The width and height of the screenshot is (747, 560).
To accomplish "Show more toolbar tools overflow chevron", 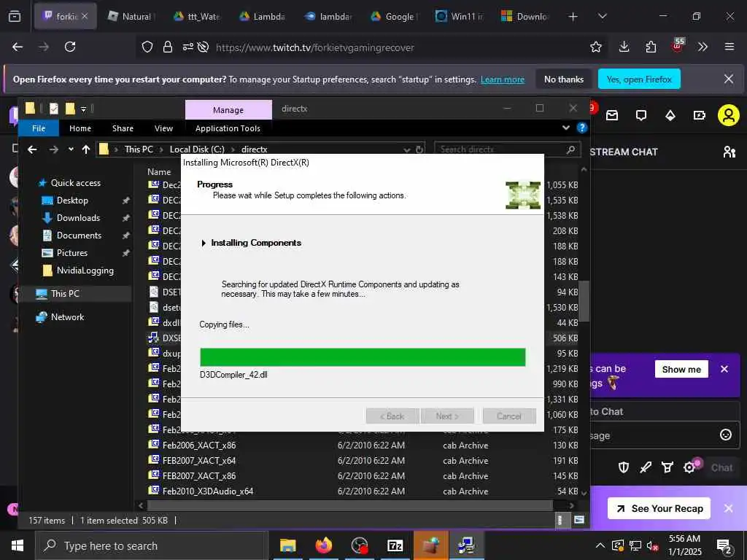I will tap(703, 47).
